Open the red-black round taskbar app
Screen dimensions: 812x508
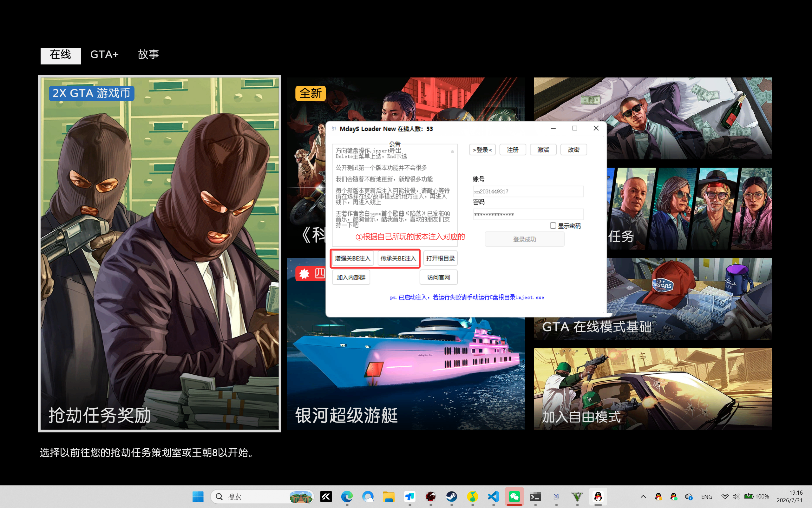(430, 497)
